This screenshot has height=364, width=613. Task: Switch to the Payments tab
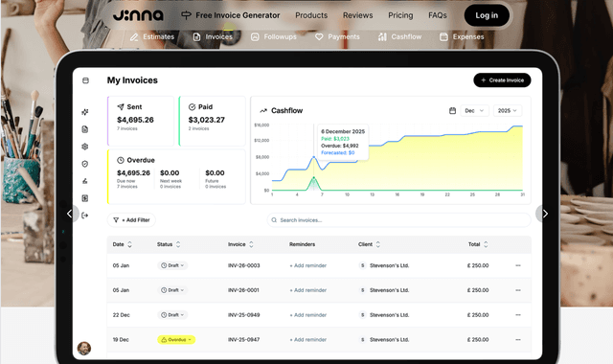[337, 36]
